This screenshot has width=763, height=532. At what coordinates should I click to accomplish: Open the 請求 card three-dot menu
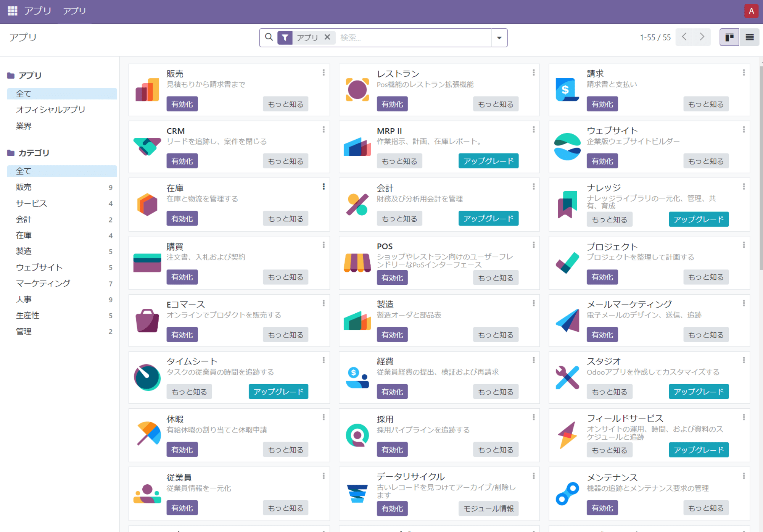click(744, 73)
